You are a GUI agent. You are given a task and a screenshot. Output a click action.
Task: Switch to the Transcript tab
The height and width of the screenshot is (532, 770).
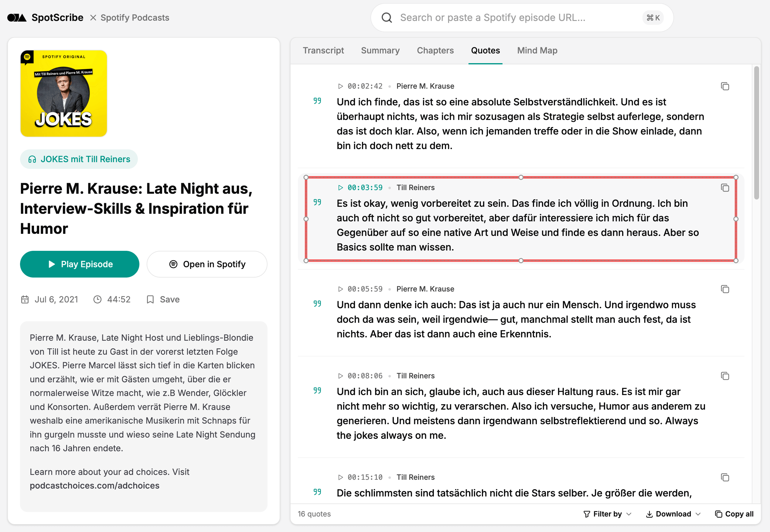pos(323,50)
